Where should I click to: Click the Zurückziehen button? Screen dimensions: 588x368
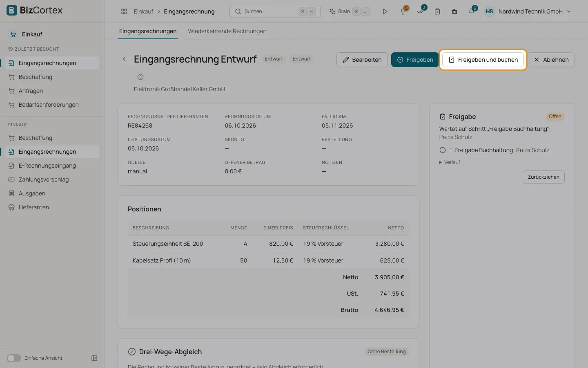543,177
